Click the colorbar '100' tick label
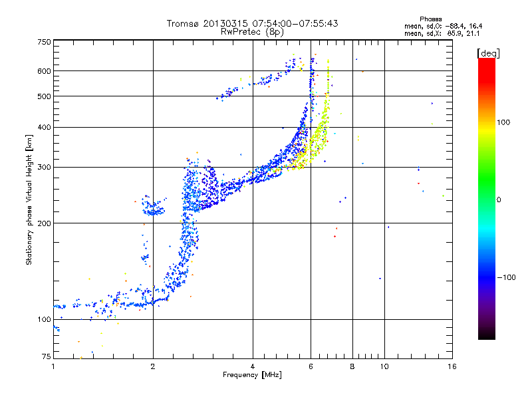The image size is (532, 399). tap(503, 122)
